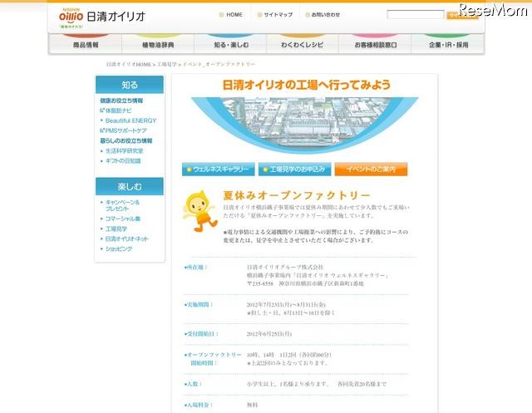Click the 夏休みオープンファクトリー heading

(x=297, y=195)
